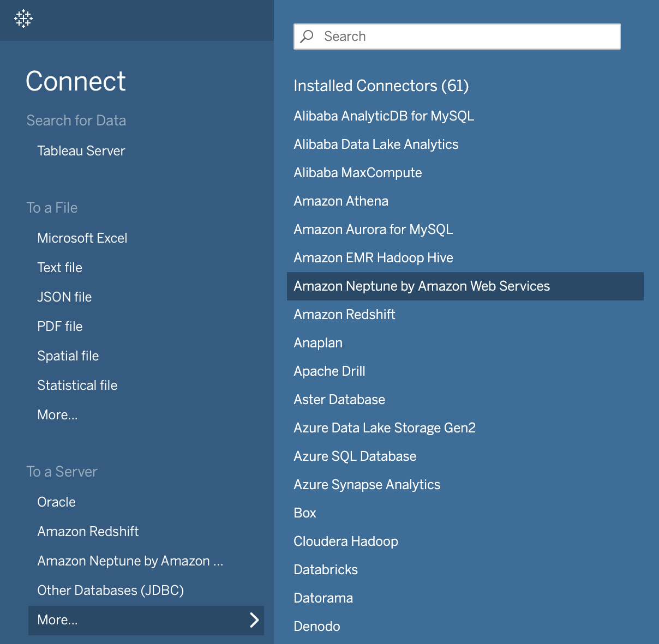
Task: Pick Datorama connector
Action: pyautogui.click(x=323, y=598)
